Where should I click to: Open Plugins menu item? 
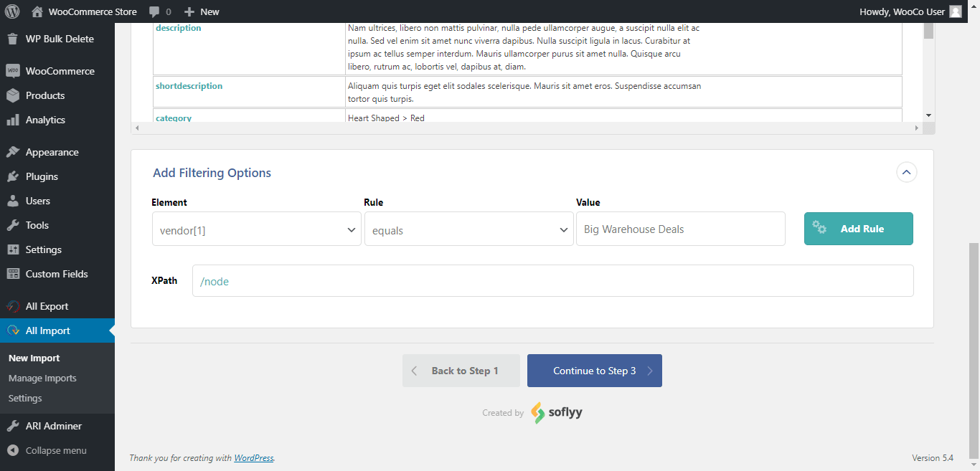[x=57, y=176]
